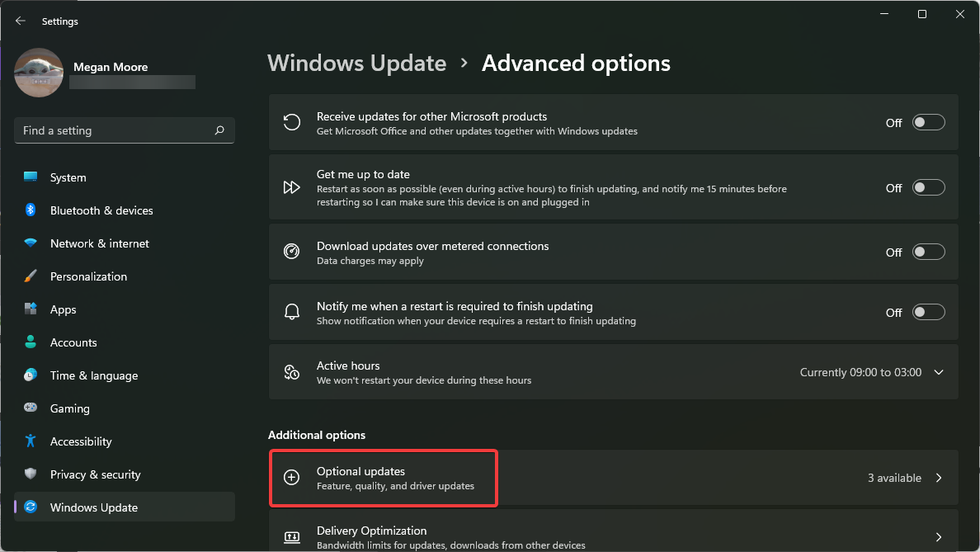Open Delivery Optimization via its chevron
Viewport: 980px width, 552px height.
click(x=939, y=535)
